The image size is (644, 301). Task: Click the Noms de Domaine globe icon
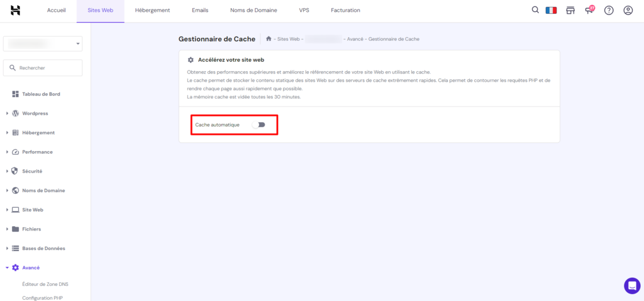pyautogui.click(x=16, y=190)
